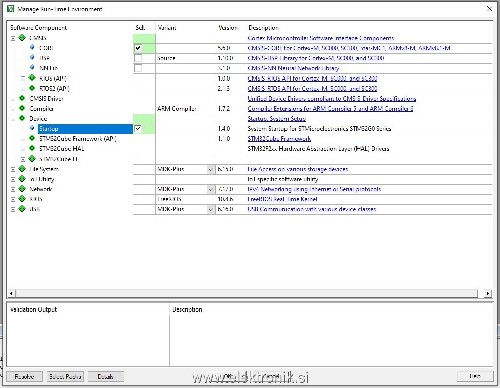500x388 pixels.
Task: Expand the IoT Utility node
Action: (13, 179)
